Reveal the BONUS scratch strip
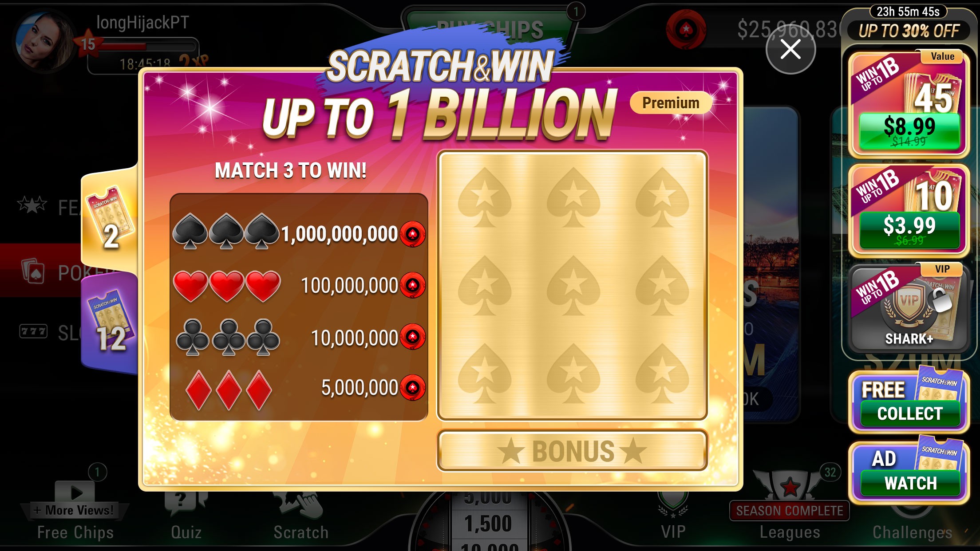980x551 pixels. click(572, 450)
